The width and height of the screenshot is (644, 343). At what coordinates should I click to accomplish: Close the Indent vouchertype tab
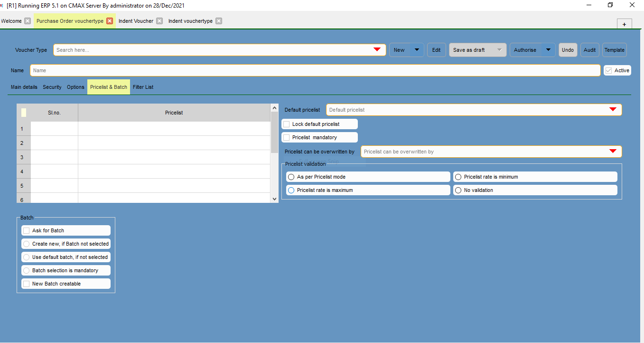pyautogui.click(x=218, y=21)
